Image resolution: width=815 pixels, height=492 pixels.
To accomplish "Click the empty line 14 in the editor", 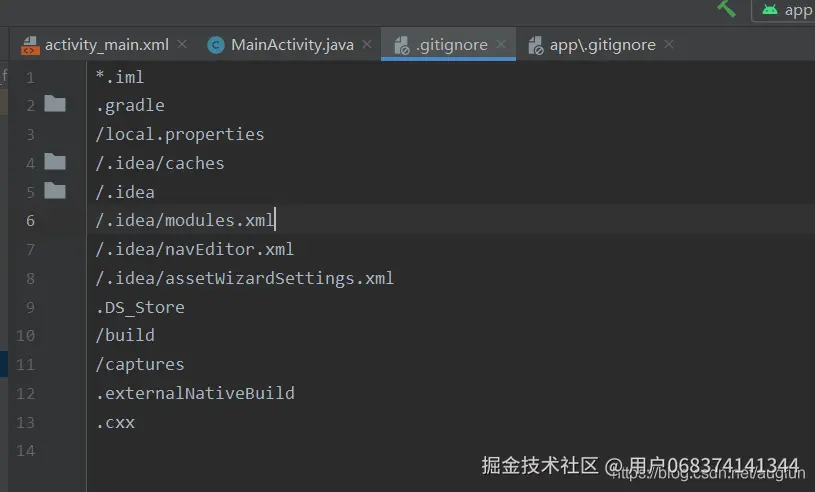I will [x=300, y=451].
